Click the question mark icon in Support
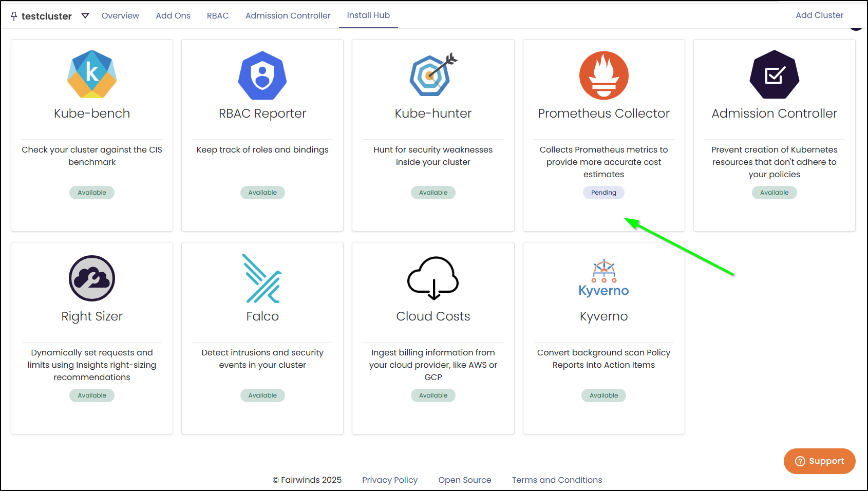 pyautogui.click(x=800, y=461)
